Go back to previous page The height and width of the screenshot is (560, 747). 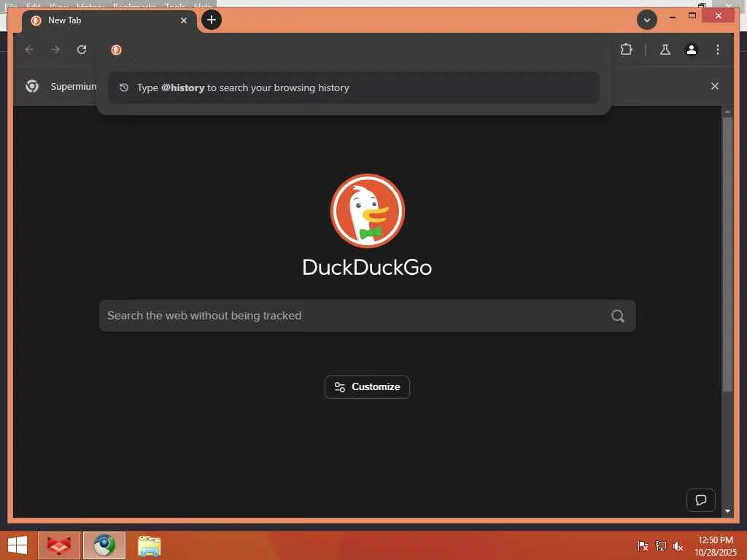[29, 50]
